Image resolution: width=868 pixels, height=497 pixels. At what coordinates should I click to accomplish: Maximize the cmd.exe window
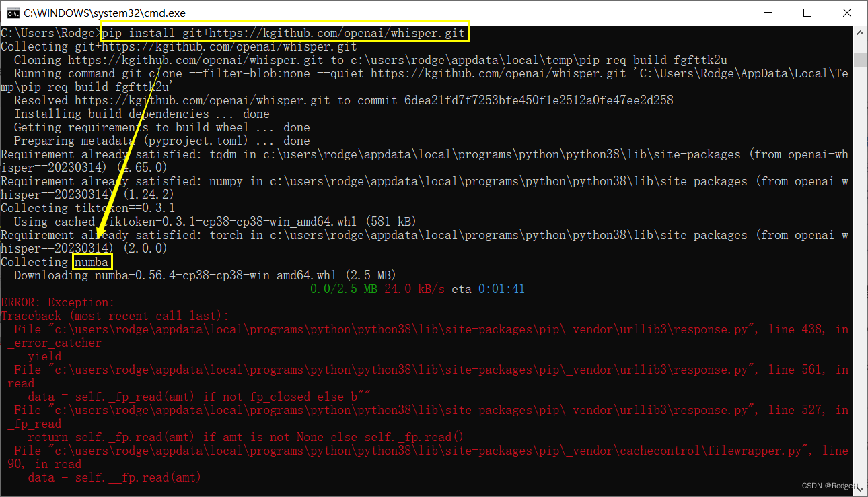coord(807,13)
